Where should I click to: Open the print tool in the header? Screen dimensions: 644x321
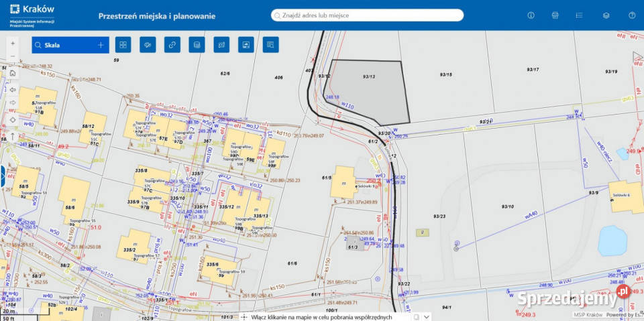(x=555, y=15)
